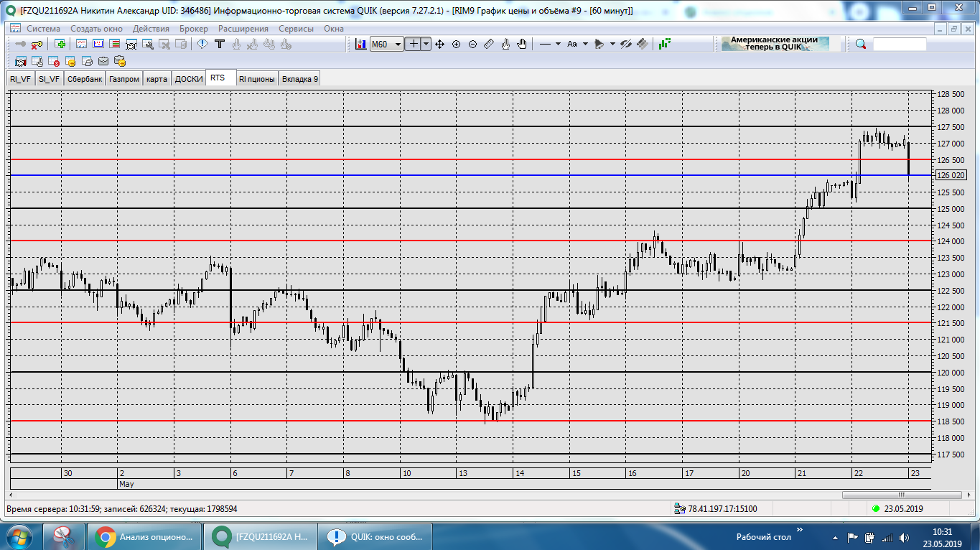The width and height of the screenshot is (980, 550).
Task: Click the zoom out magnifier icon
Action: click(472, 45)
